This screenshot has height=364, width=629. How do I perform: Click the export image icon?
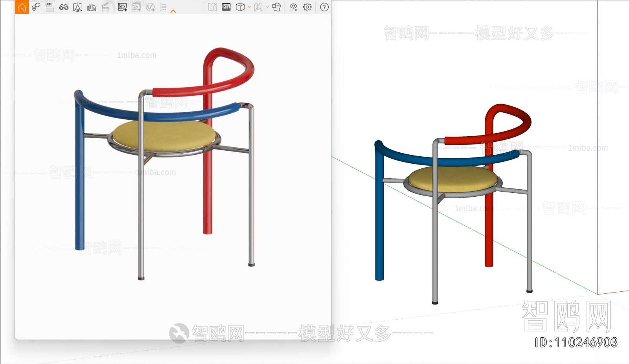[x=122, y=7]
